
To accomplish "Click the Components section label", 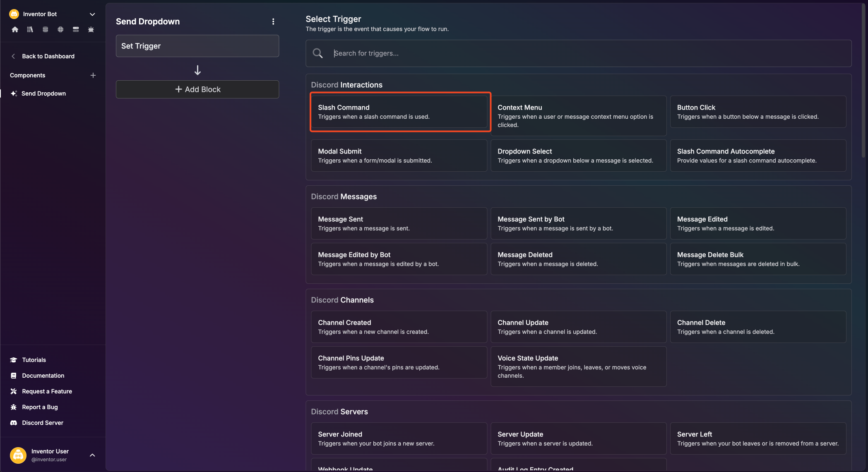I will coord(27,75).
